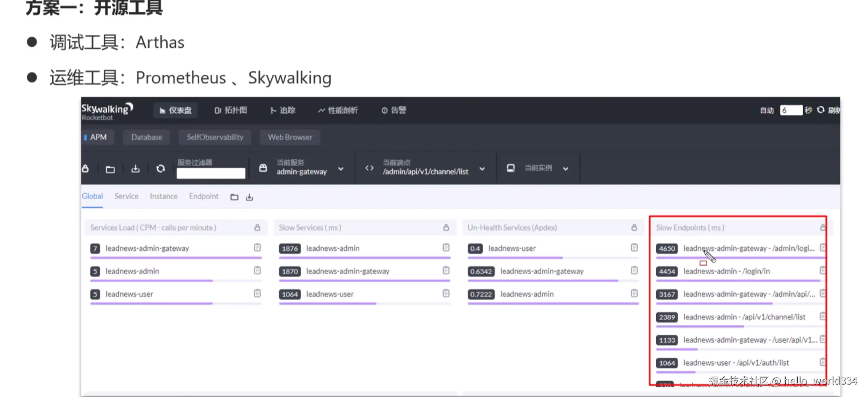Click the 服务过滤器 service filter input
Screen dimensions: 868x397
click(x=211, y=173)
